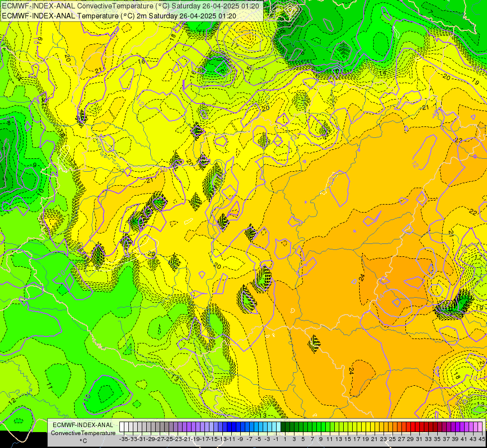Click the 7 label on the legend scale
Image resolution: width=487 pixels, height=448 pixels.
[312, 439]
